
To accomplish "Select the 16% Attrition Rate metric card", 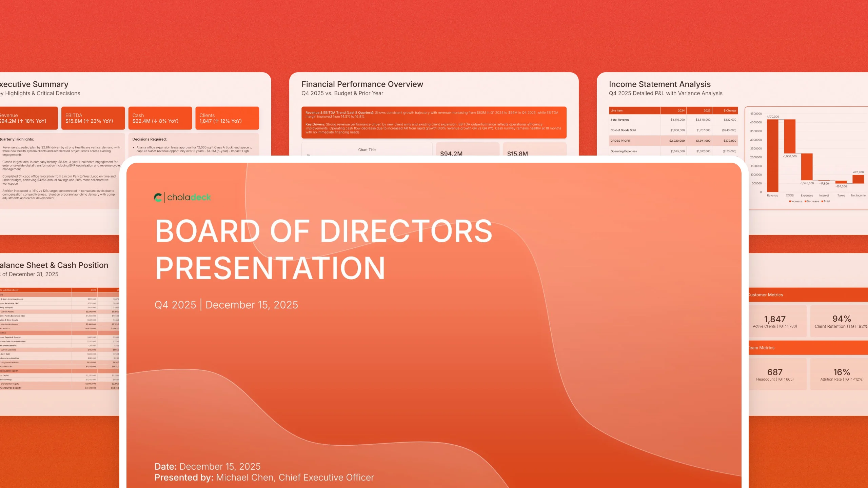I will point(839,374).
